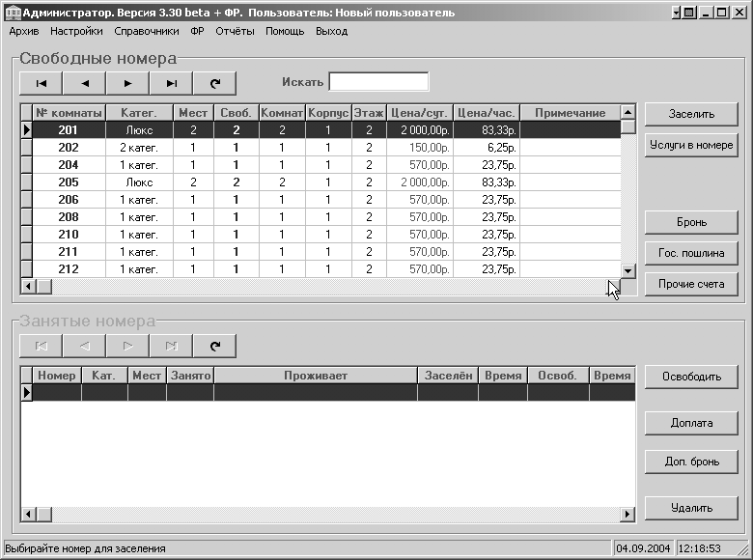Click left arrow of free rooms horizontal scrollbar
The height and width of the screenshot is (560, 753).
click(28, 286)
